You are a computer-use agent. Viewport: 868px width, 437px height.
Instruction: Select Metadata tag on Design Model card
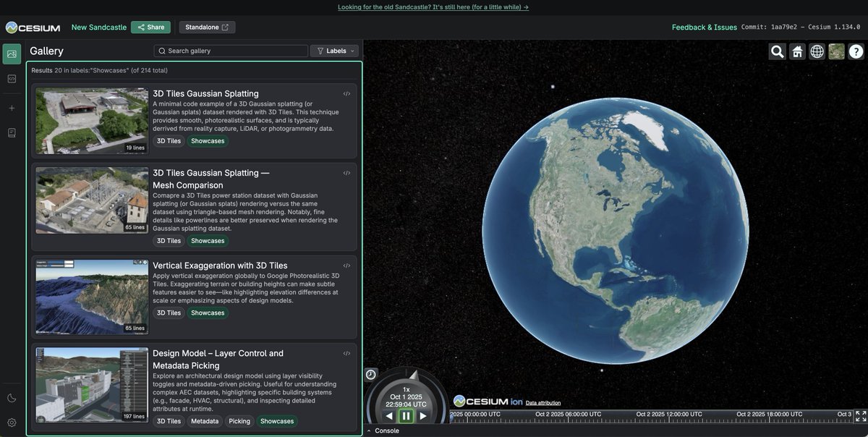pyautogui.click(x=205, y=421)
